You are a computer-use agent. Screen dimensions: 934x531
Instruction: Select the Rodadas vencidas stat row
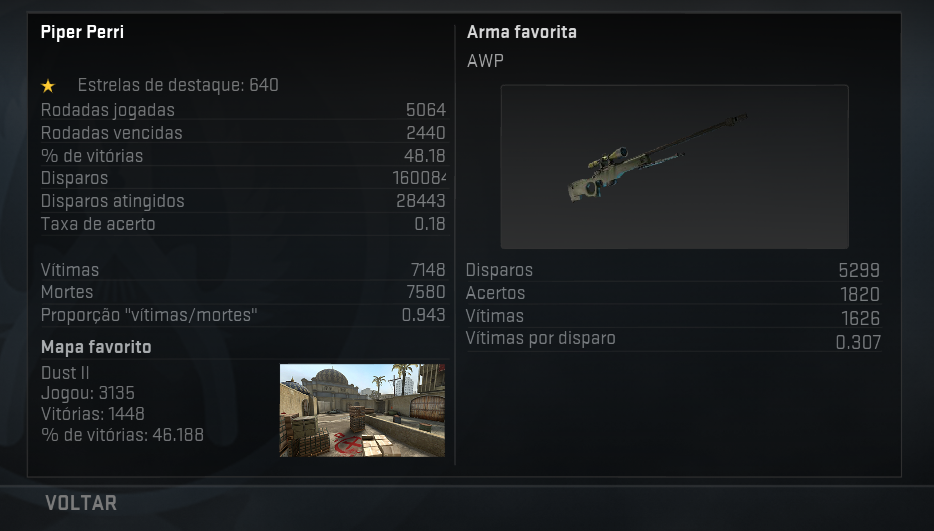click(x=243, y=133)
